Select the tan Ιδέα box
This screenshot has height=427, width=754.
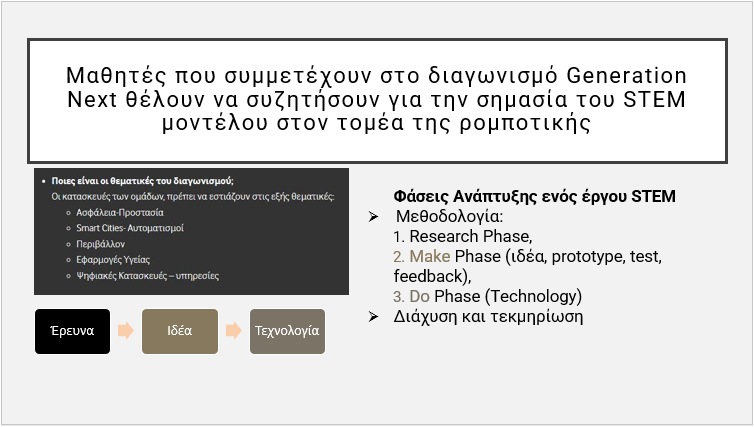[x=179, y=331]
